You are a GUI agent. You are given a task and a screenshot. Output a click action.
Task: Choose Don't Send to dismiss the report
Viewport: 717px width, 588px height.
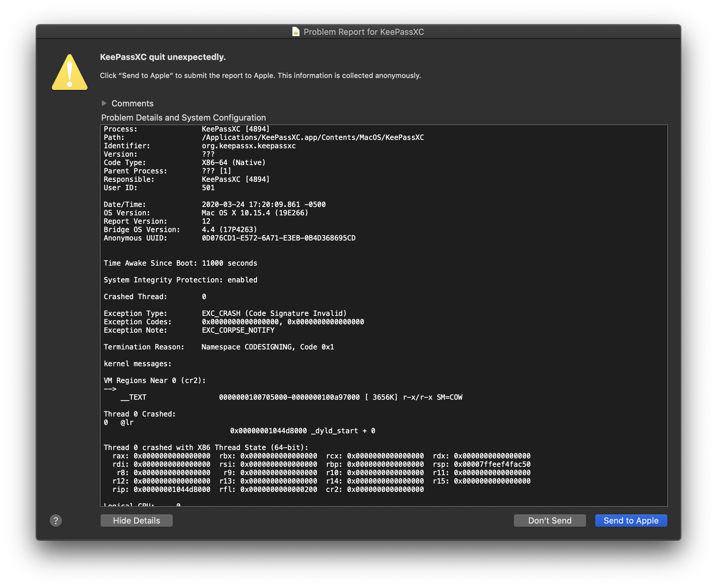(549, 520)
